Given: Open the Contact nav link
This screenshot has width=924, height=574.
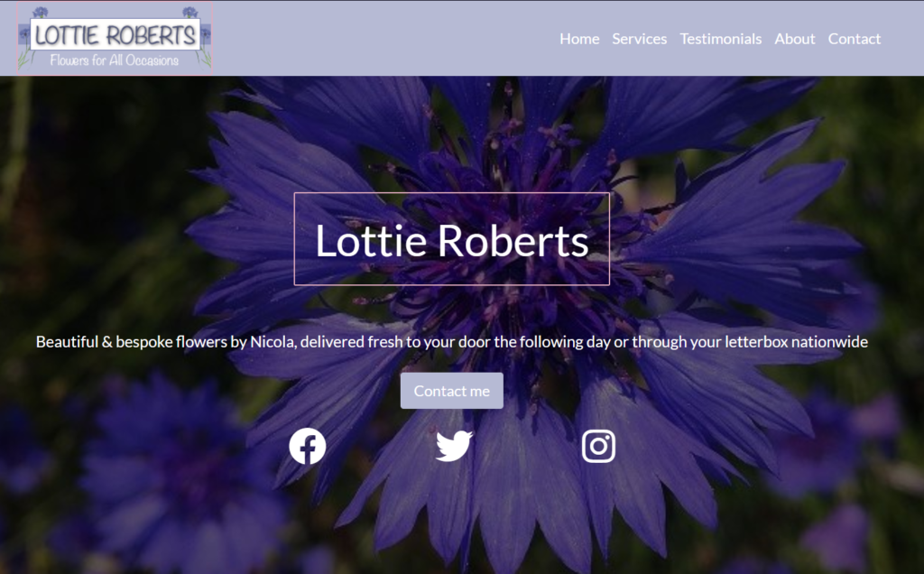Looking at the screenshot, I should [855, 39].
